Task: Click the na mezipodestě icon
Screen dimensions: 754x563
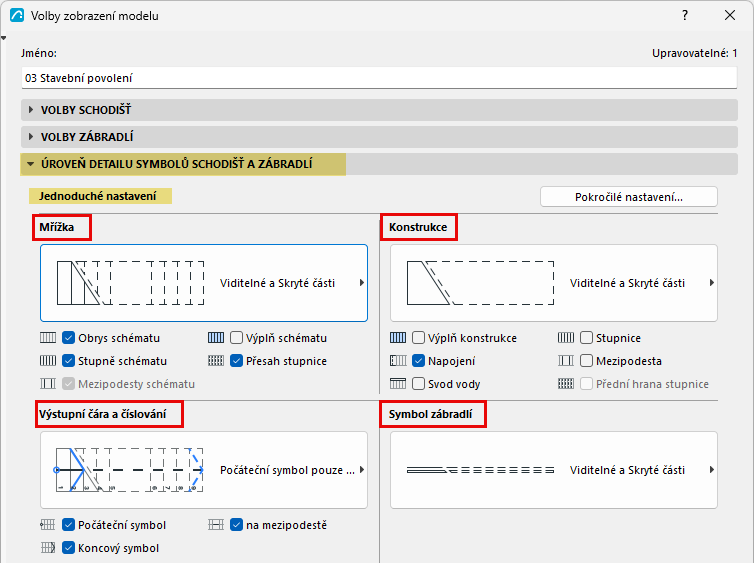Action: pyautogui.click(x=216, y=525)
